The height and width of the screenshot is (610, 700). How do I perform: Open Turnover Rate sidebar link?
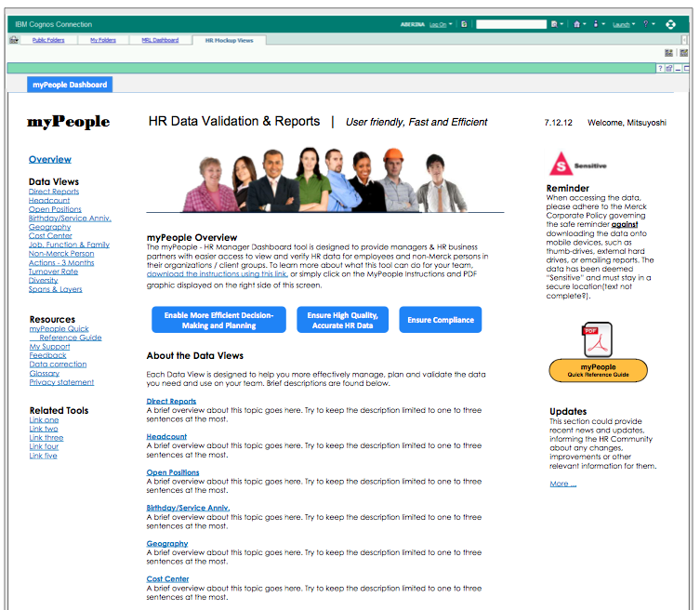click(x=53, y=272)
